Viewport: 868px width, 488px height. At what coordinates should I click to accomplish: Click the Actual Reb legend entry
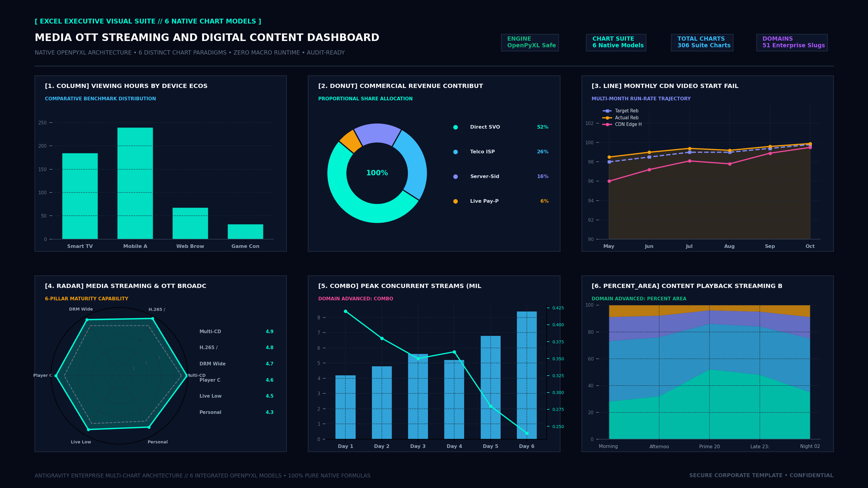(620, 118)
